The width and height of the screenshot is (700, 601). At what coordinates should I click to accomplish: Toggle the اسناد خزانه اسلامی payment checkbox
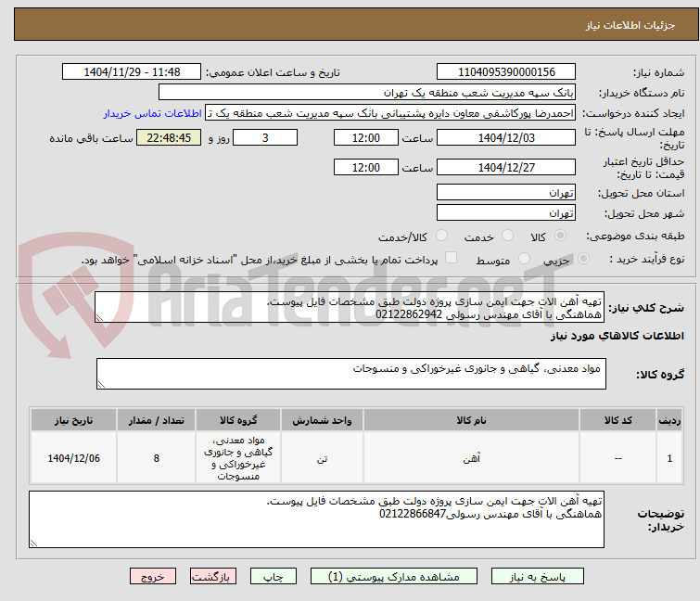click(452, 258)
